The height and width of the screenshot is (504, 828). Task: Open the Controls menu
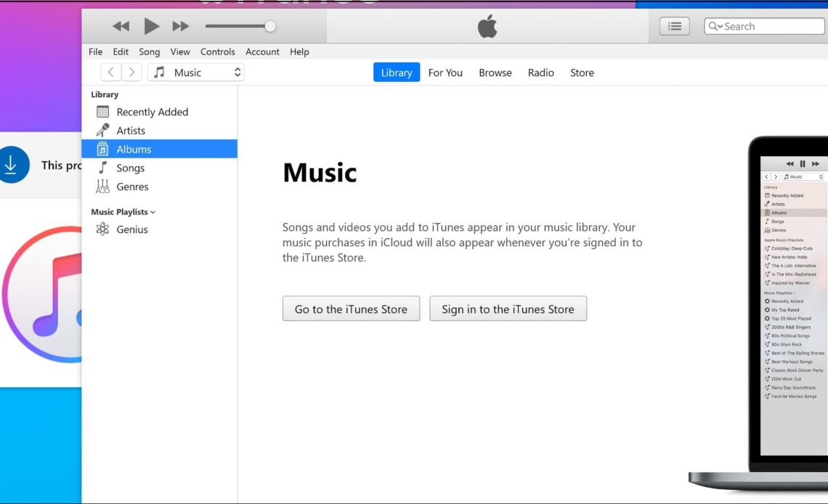click(218, 52)
